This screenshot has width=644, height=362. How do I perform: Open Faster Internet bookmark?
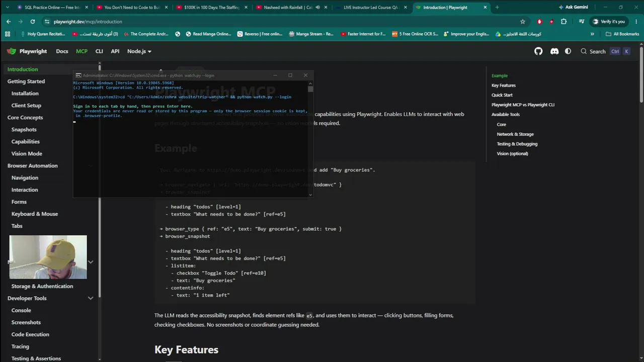[x=363, y=34]
